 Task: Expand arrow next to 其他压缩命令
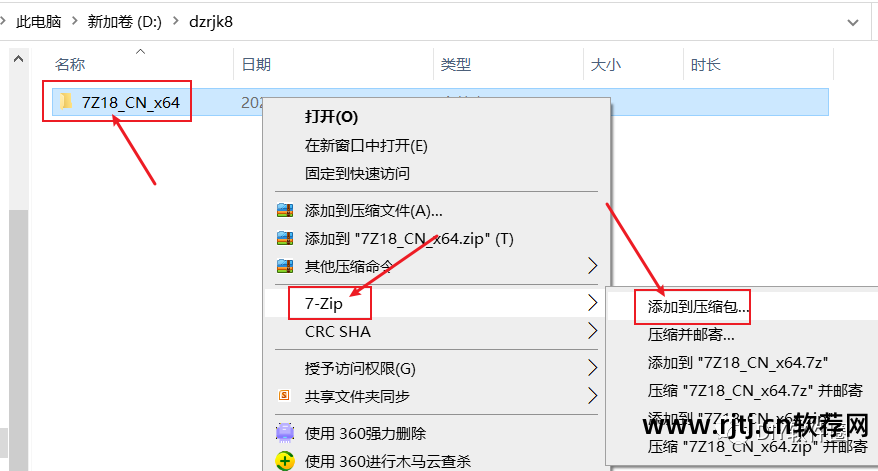pos(592,265)
